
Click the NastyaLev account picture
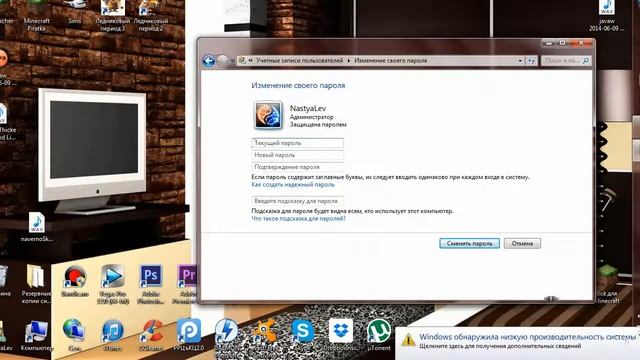pyautogui.click(x=268, y=115)
